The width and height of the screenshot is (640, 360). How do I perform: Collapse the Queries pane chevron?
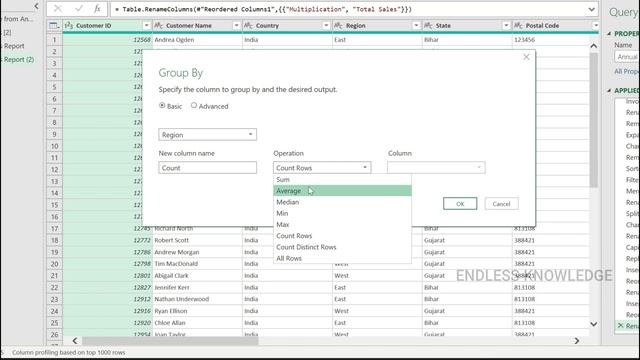coord(36,6)
